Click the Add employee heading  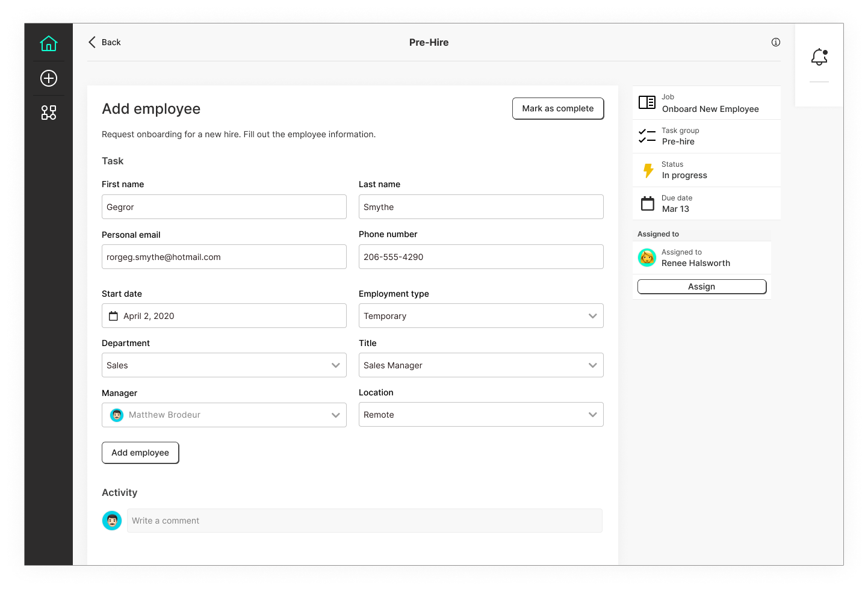coord(151,109)
